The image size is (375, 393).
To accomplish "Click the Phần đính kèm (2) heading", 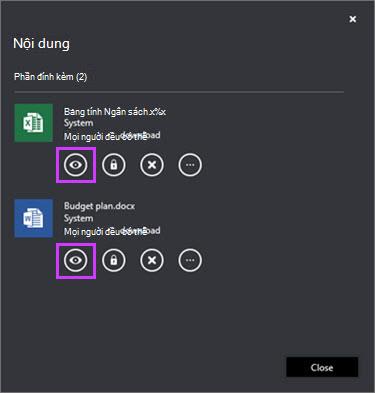I will pyautogui.click(x=51, y=77).
